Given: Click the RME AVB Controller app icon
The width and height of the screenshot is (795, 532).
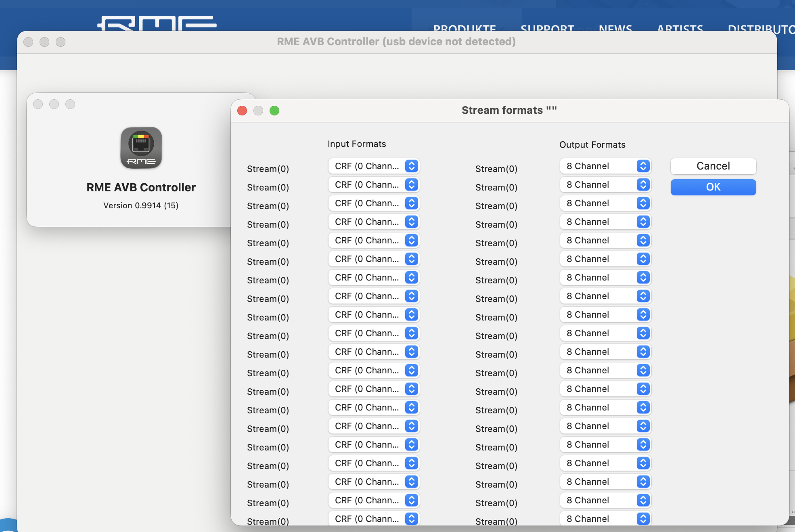Looking at the screenshot, I should click(x=141, y=148).
